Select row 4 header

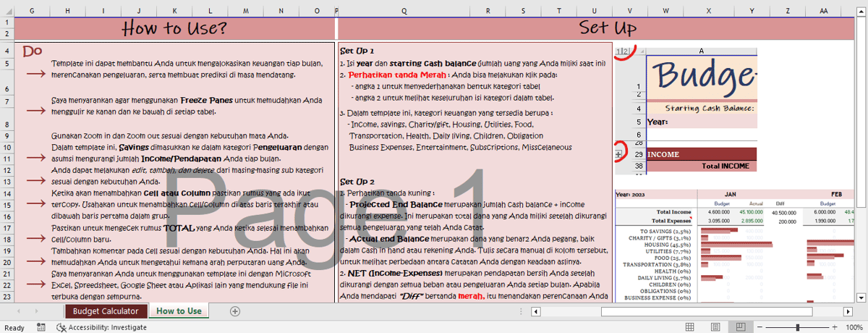(x=7, y=51)
